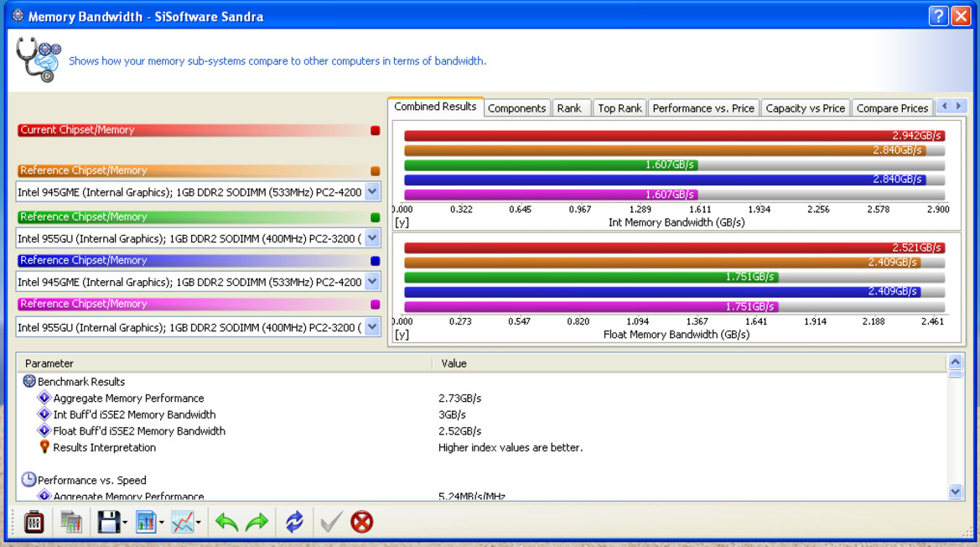
Task: Click the "Float Memory Bandwidth (GB/s)" axis title
Action: [677, 335]
